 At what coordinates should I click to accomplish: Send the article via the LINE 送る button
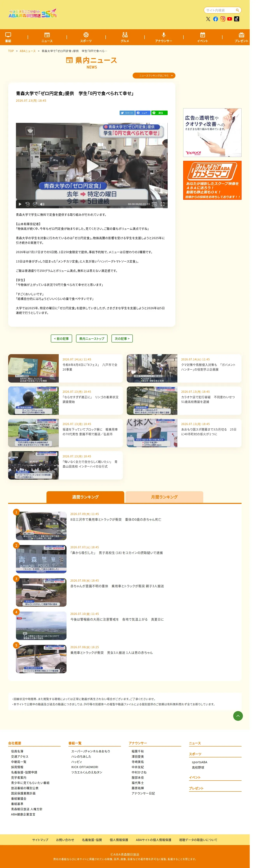coord(159,113)
